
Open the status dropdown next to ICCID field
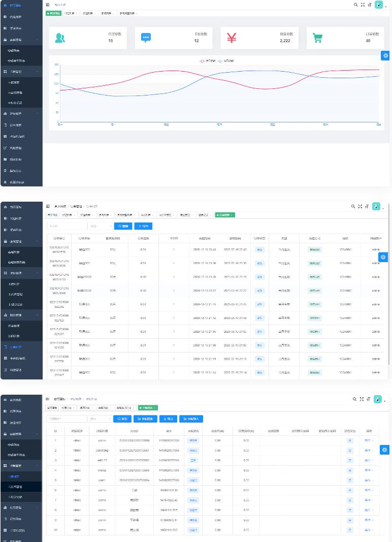(x=100, y=226)
